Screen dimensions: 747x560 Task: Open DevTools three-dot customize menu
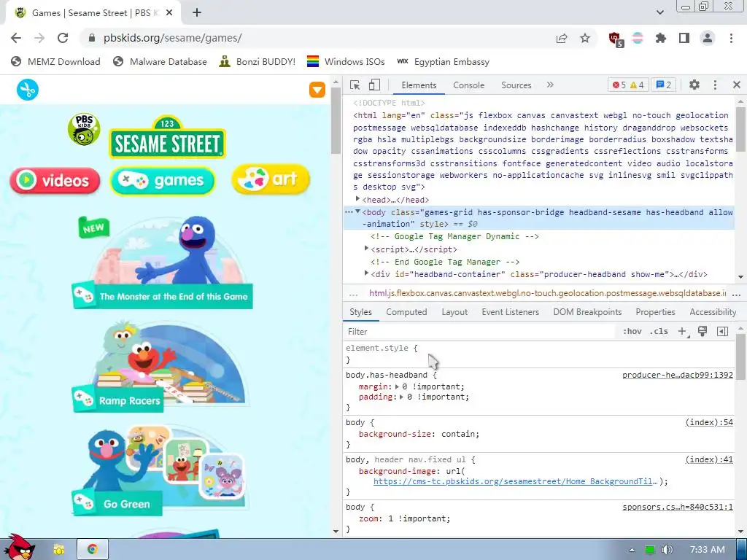pyautogui.click(x=715, y=85)
